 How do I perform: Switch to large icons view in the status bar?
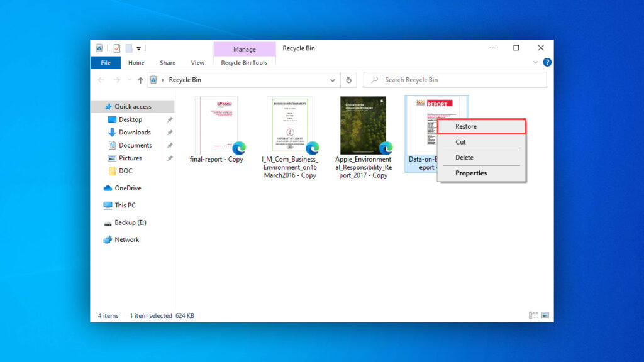click(x=545, y=315)
